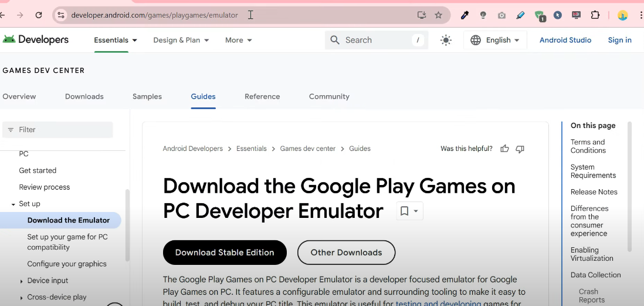Switch to the Samples tab
The width and height of the screenshot is (644, 306).
pyautogui.click(x=147, y=96)
